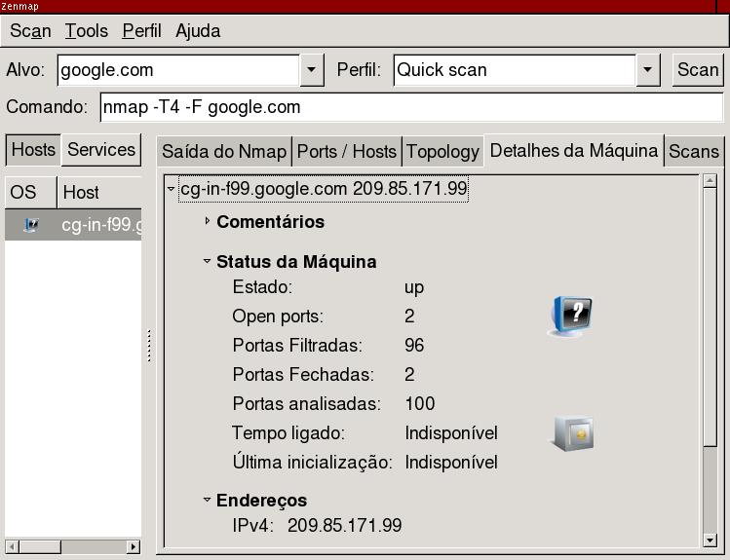Click the host OS icon in hosts list
Image resolution: width=730 pixels, height=560 pixels.
coord(31,225)
